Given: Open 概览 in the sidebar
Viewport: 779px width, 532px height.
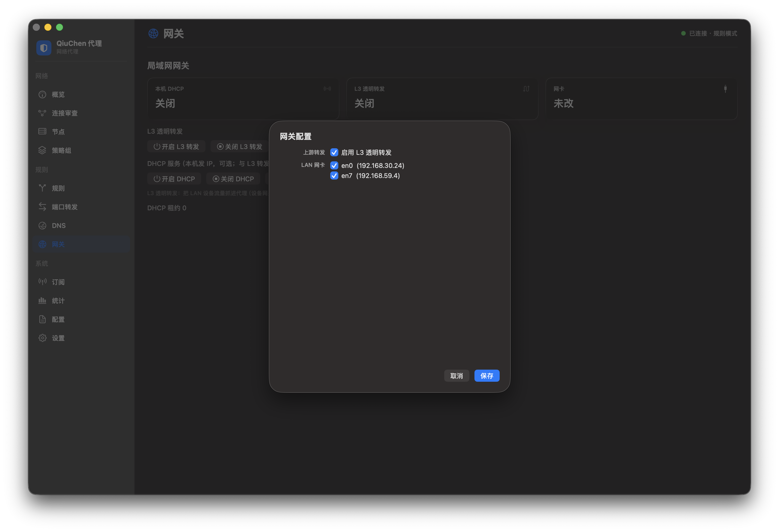Looking at the screenshot, I should 81,95.
